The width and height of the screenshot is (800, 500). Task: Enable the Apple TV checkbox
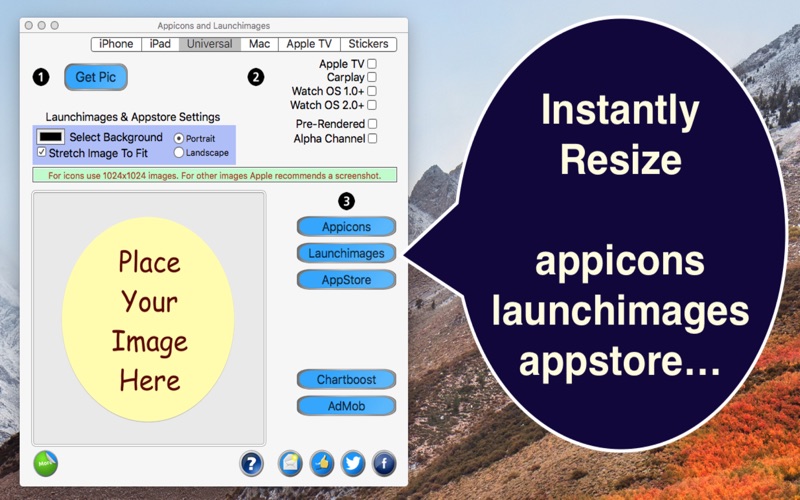pos(372,64)
